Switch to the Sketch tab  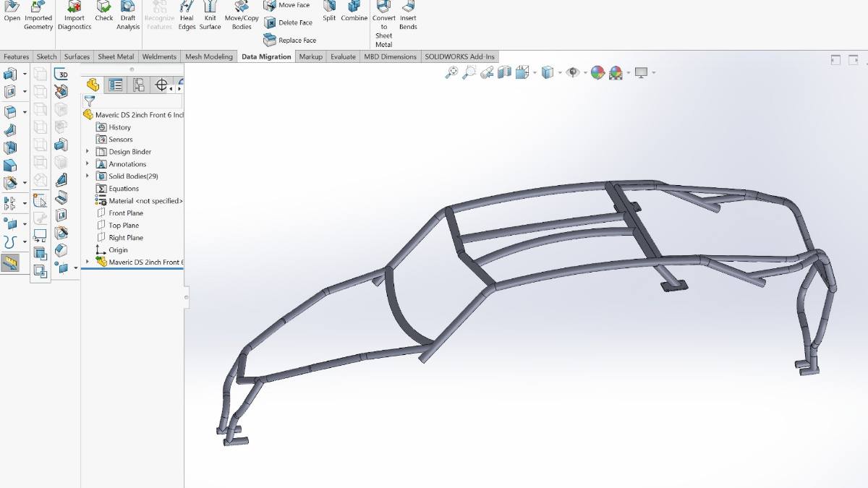(46, 56)
